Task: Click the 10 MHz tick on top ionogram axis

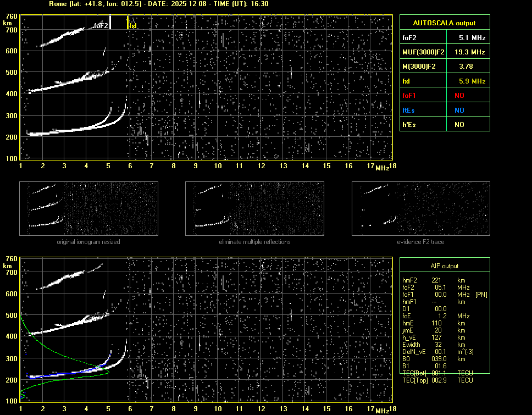Action: coord(218,166)
